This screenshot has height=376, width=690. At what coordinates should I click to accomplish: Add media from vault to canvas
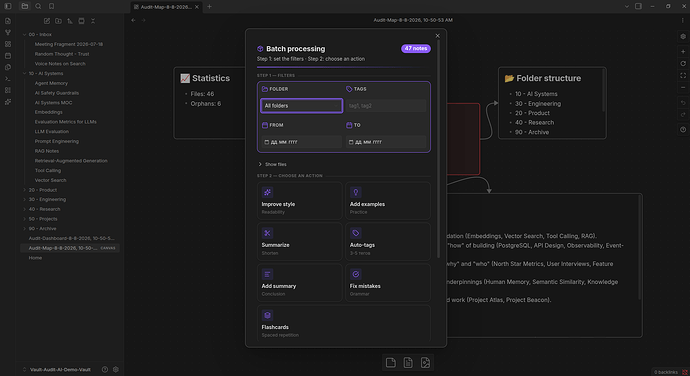tap(425, 362)
